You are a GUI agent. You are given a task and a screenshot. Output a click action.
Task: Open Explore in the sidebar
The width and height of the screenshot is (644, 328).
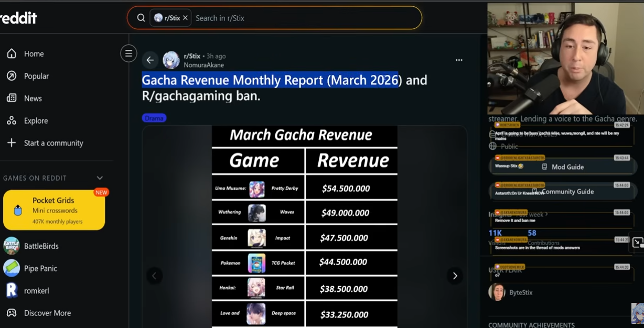(x=36, y=121)
